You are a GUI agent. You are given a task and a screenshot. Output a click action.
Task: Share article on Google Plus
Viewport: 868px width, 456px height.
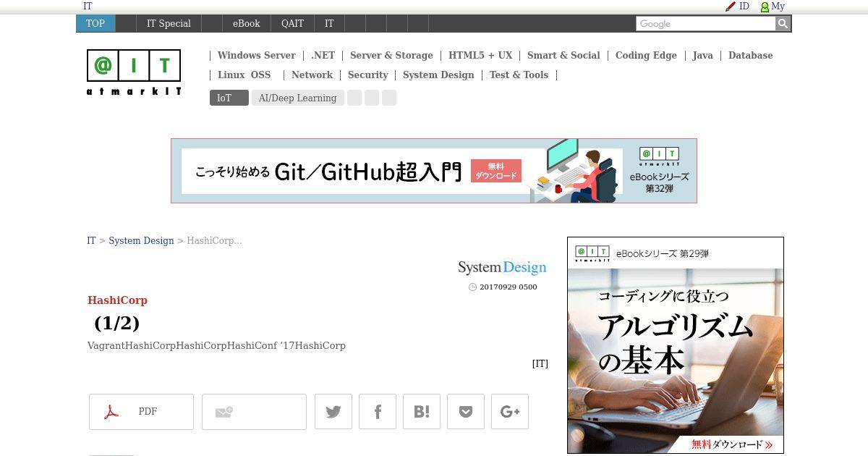[x=510, y=412]
